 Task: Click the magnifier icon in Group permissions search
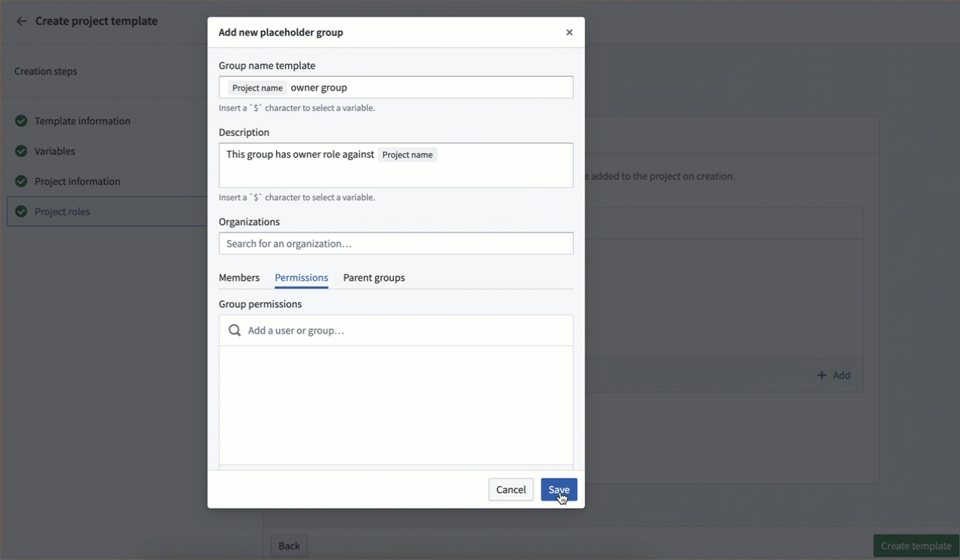tap(235, 331)
